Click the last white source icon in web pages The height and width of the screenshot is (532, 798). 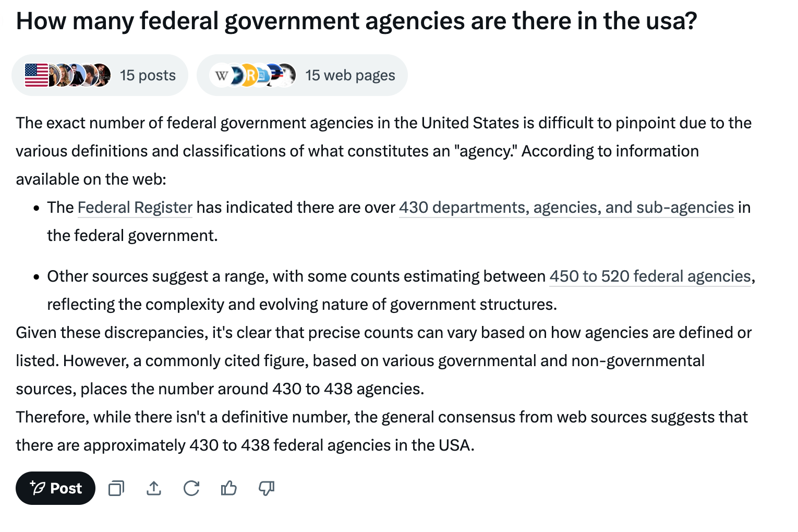[286, 75]
